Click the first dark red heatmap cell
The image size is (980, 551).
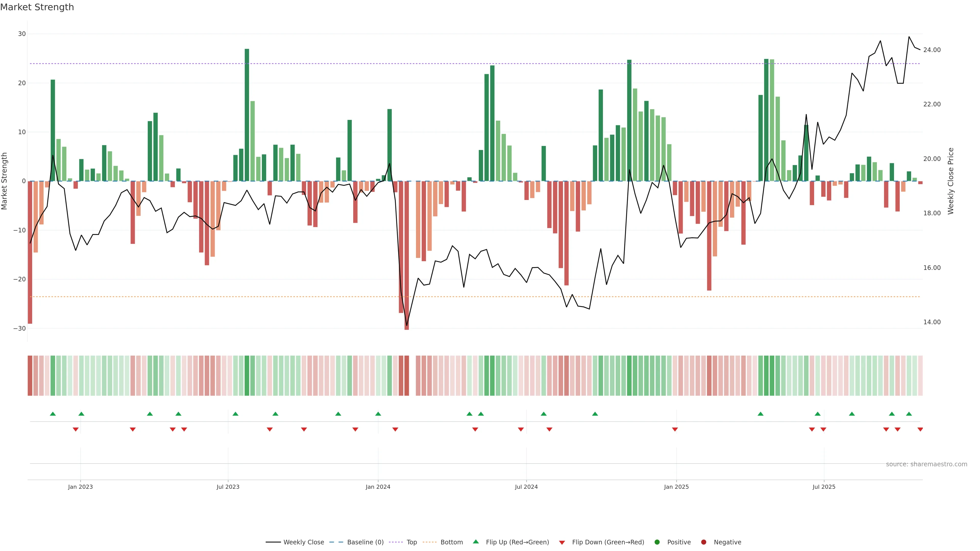click(x=30, y=375)
